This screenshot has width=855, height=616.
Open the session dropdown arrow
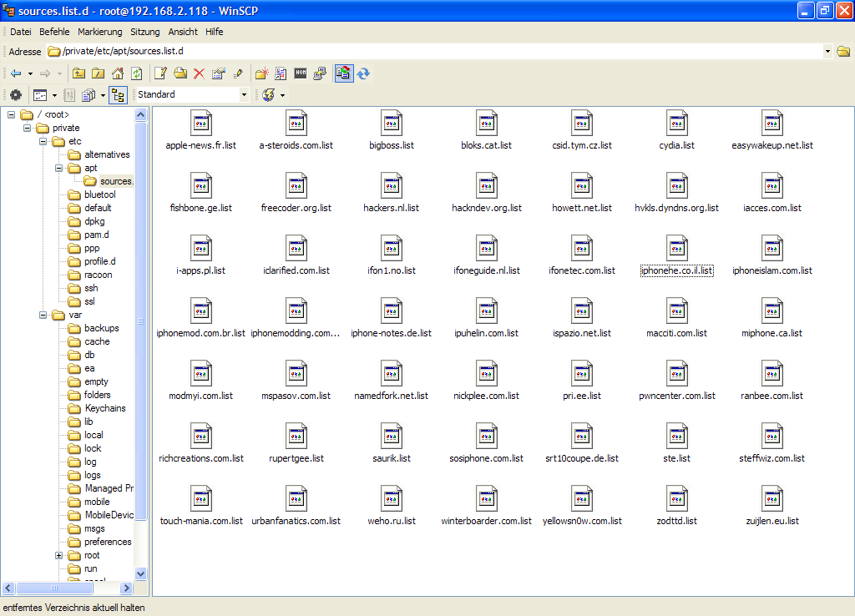coord(282,95)
